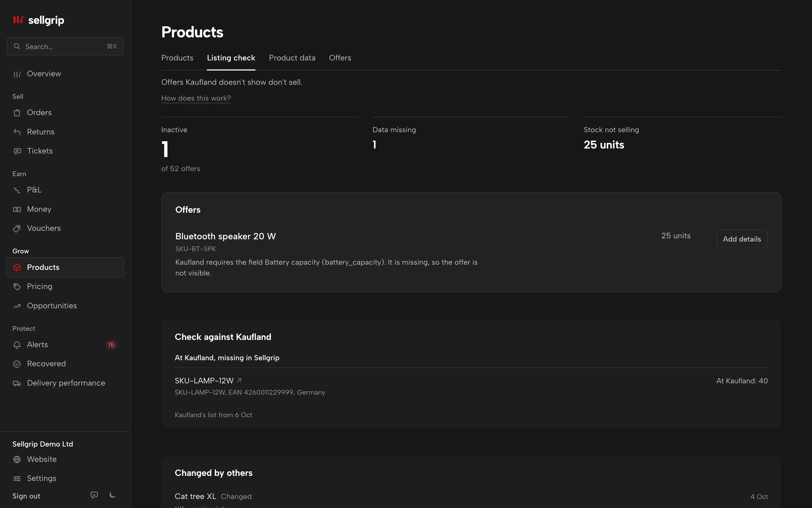Click the Tickets chat icon

17,151
